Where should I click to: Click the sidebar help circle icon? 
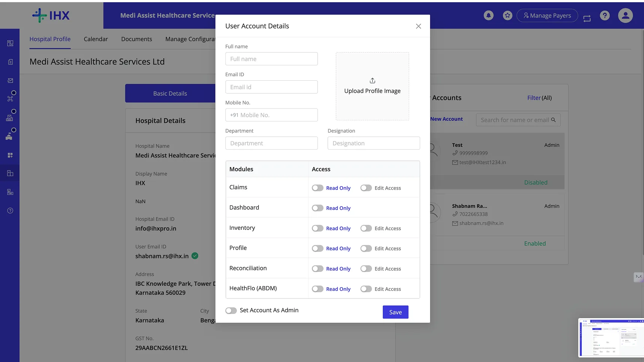click(10, 211)
